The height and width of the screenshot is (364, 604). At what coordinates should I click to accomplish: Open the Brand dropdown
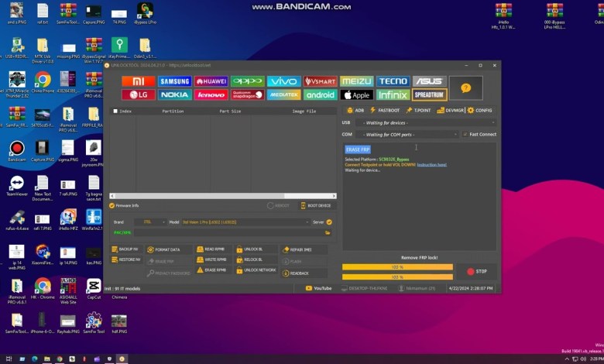click(150, 222)
